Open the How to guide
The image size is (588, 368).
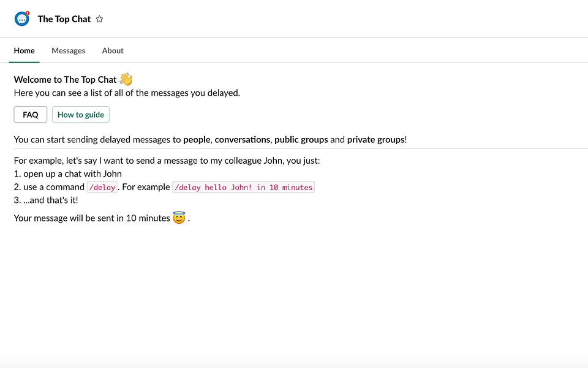coord(80,114)
